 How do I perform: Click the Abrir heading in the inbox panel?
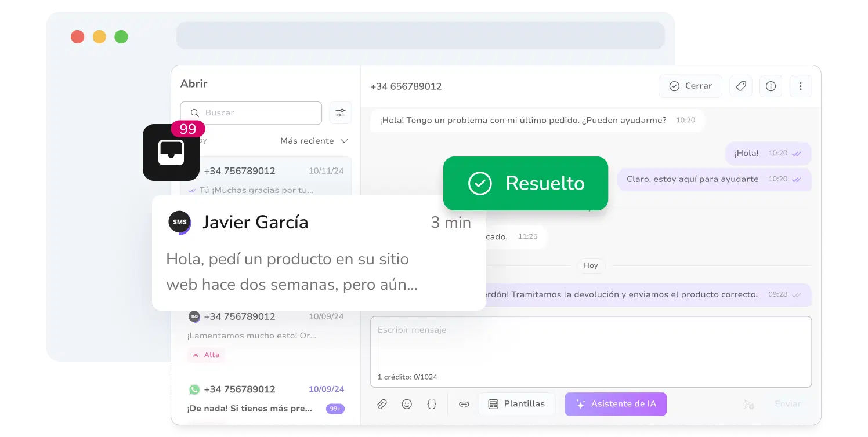194,83
